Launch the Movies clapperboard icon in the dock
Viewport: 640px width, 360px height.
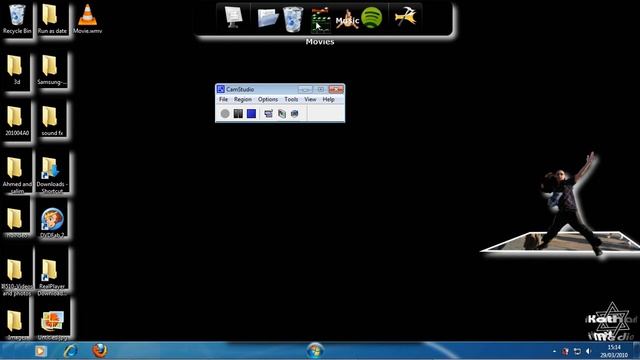tap(320, 20)
